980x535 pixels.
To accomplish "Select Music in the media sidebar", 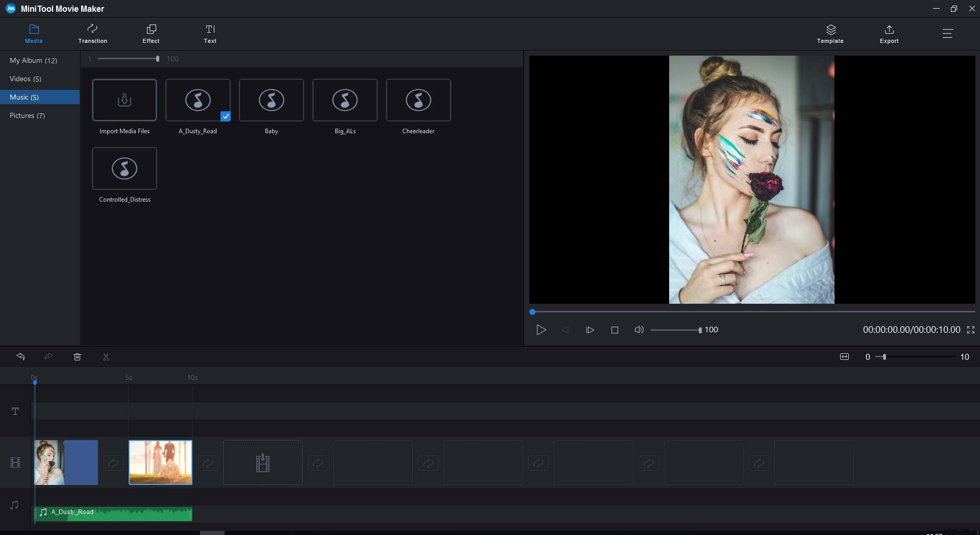I will [24, 96].
